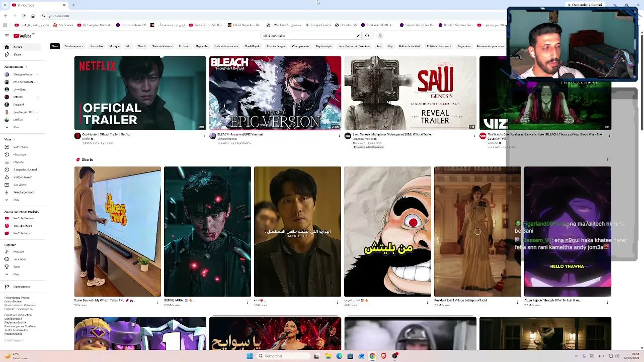Open Brave browser from taskbar
Viewport: 644px width, 362px height.
[384, 356]
